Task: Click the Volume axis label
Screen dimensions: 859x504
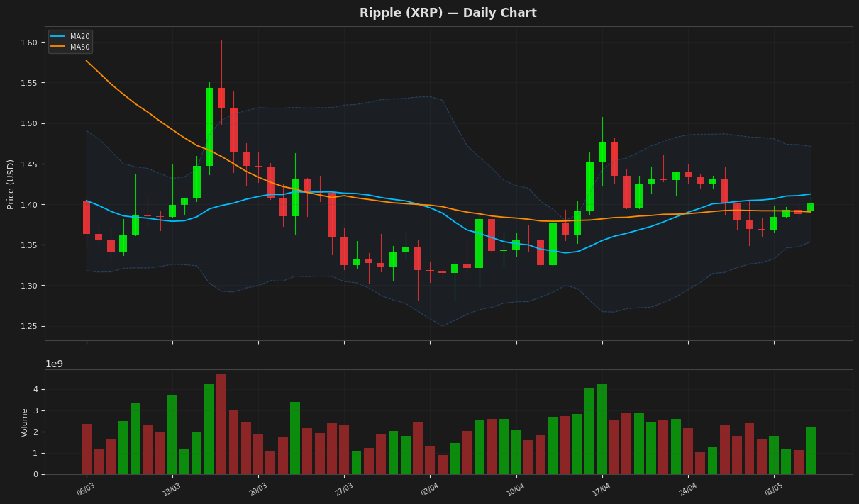Action: click(x=25, y=422)
